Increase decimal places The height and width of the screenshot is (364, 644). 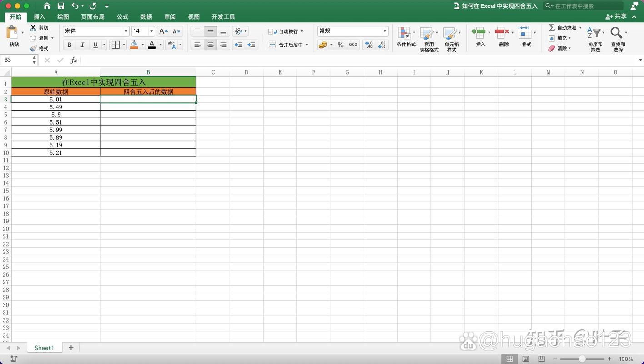pos(369,45)
